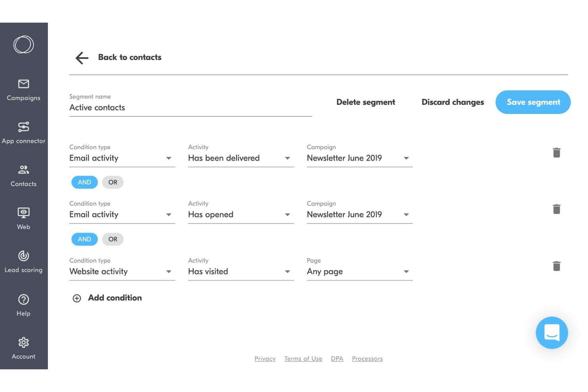Open the Help section

[23, 305]
